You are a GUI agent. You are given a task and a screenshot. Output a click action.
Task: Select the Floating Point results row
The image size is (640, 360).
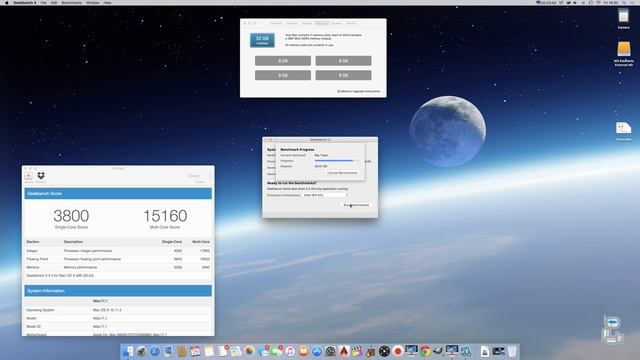(x=118, y=259)
